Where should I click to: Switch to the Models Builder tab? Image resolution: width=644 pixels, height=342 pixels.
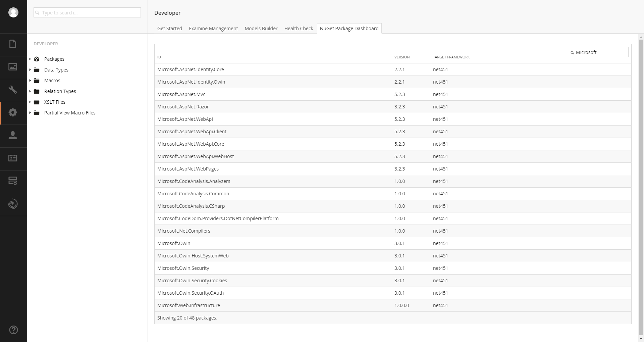tap(261, 29)
